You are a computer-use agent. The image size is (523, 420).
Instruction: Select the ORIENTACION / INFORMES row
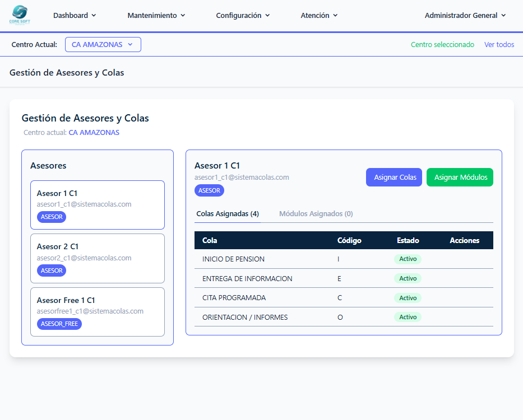click(x=245, y=318)
